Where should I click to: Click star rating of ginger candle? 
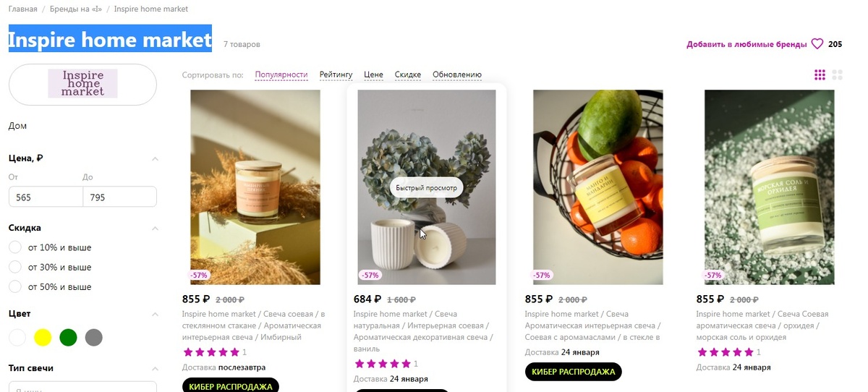(210, 352)
